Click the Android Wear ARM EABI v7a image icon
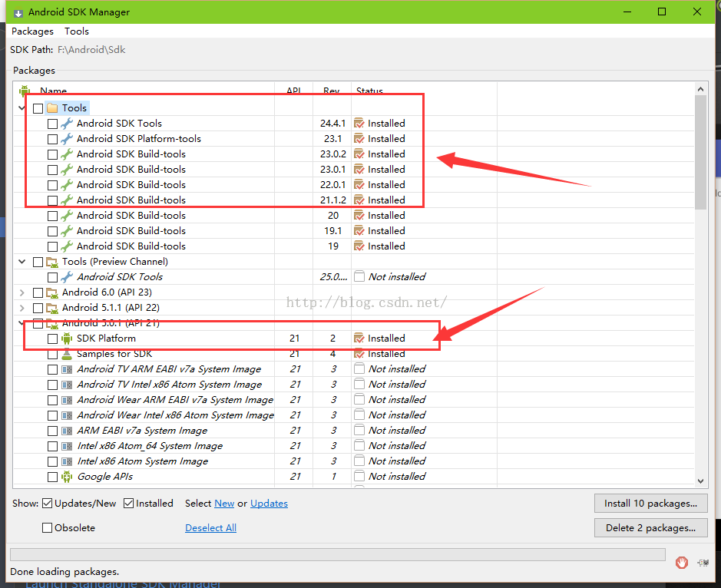The height and width of the screenshot is (588, 721). [x=67, y=400]
